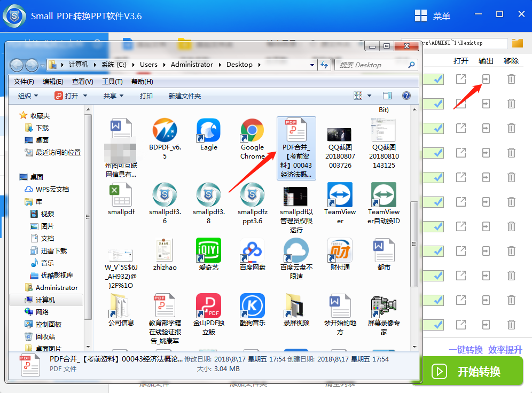Expand chevron after Users in address path
The image size is (532, 393).
pos(164,65)
